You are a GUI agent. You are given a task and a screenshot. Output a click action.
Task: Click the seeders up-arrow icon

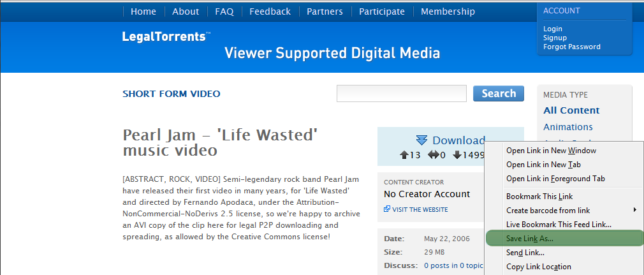pyautogui.click(x=404, y=155)
